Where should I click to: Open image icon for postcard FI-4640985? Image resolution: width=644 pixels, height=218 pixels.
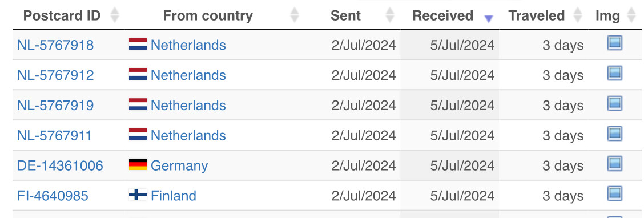[x=614, y=194]
